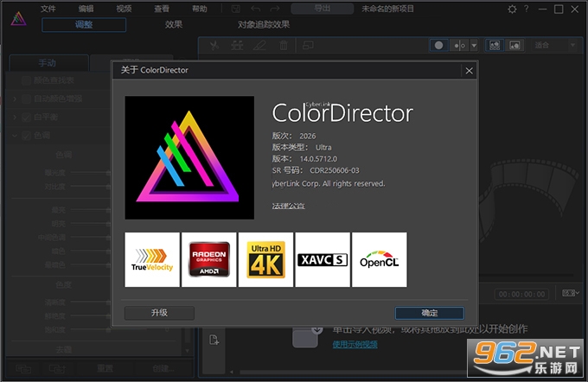Select the image with filmstrip view icon

click(495, 45)
